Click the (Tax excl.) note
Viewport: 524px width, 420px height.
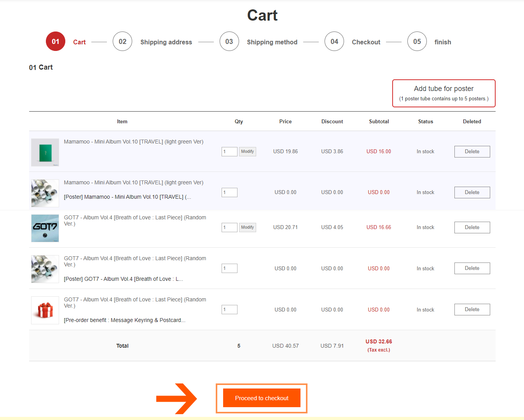click(x=379, y=350)
